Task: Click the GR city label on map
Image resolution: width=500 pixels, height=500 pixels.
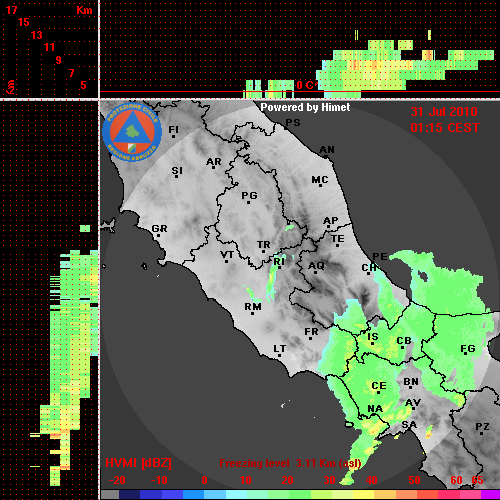Action: 159,229
